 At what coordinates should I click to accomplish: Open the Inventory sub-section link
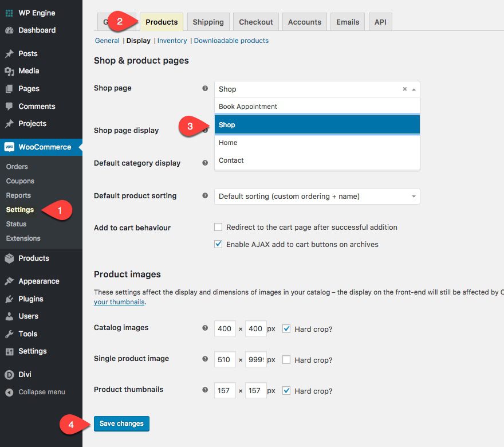tap(172, 41)
